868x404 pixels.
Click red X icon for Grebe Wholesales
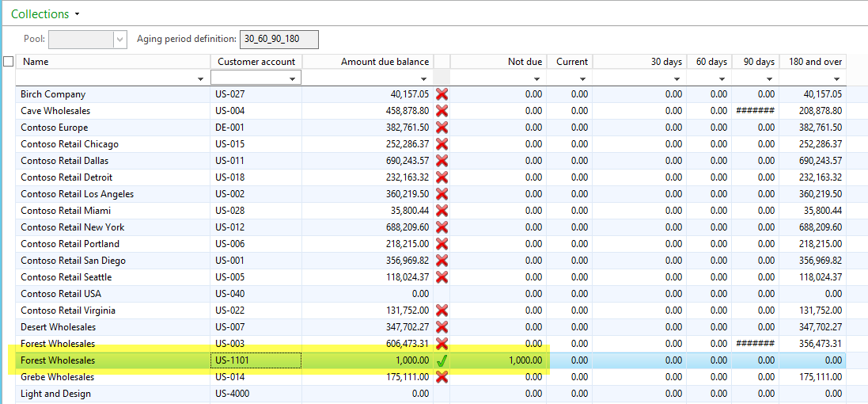pos(442,377)
